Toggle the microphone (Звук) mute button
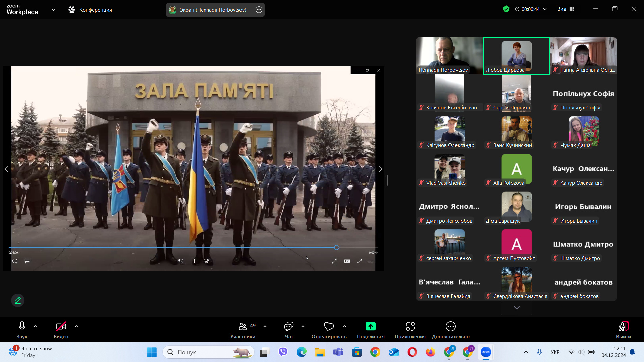Screen dimensions: 644x362 [22, 326]
